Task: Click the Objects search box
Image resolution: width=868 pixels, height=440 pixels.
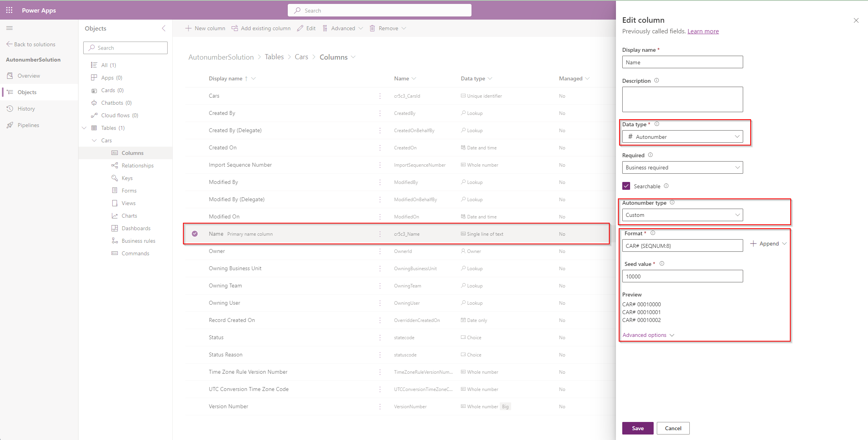Action: click(x=125, y=48)
